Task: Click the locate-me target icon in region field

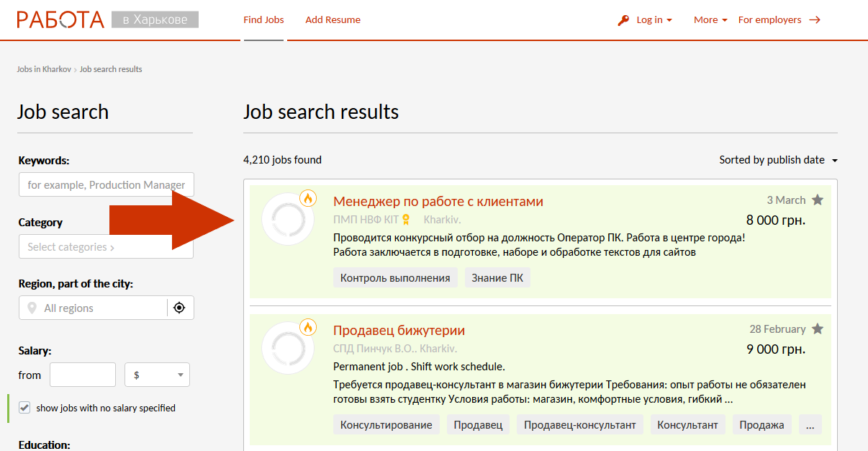Action: (179, 308)
